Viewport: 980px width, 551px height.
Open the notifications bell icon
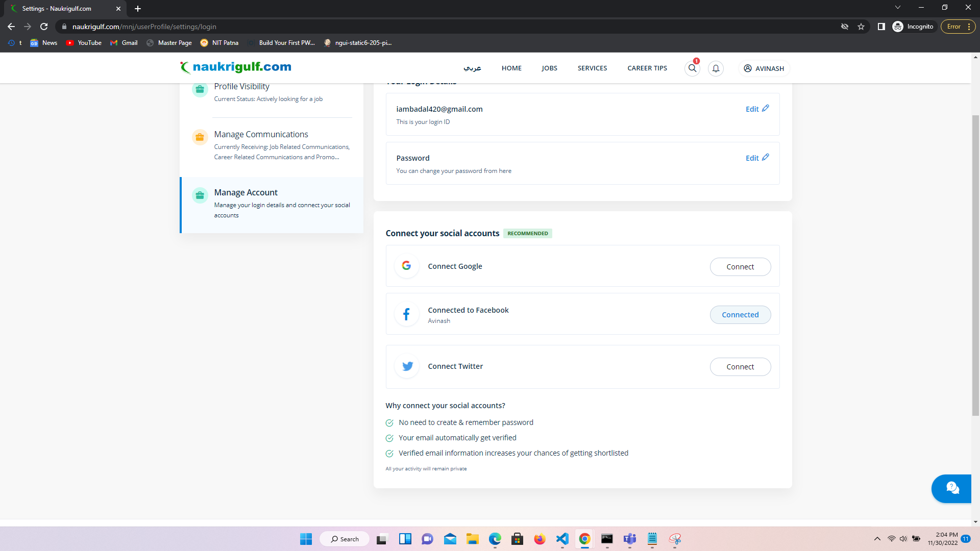716,68
